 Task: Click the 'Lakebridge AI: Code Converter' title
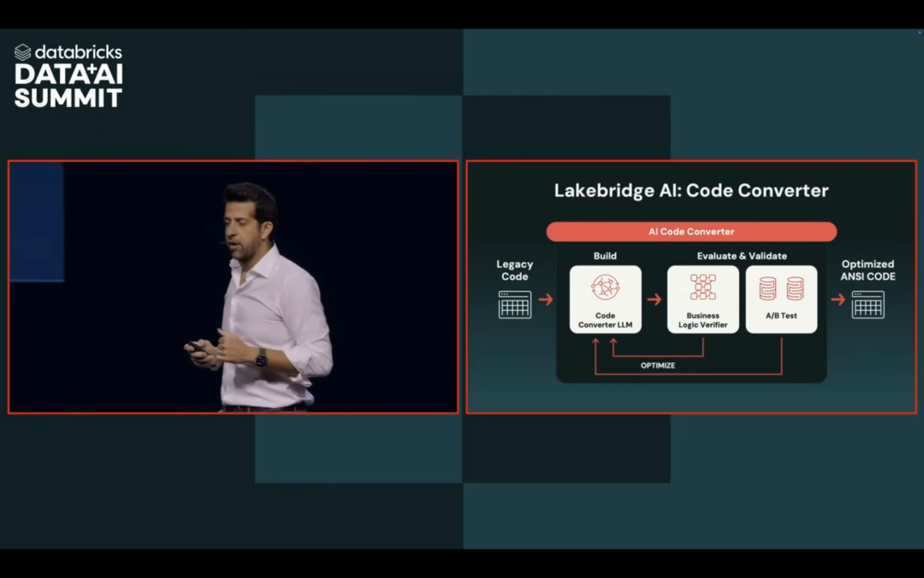[x=691, y=190]
